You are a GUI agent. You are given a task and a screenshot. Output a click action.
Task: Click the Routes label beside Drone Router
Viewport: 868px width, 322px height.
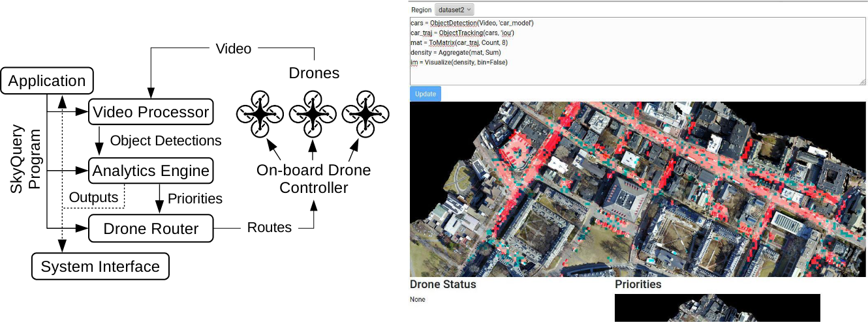tap(270, 227)
